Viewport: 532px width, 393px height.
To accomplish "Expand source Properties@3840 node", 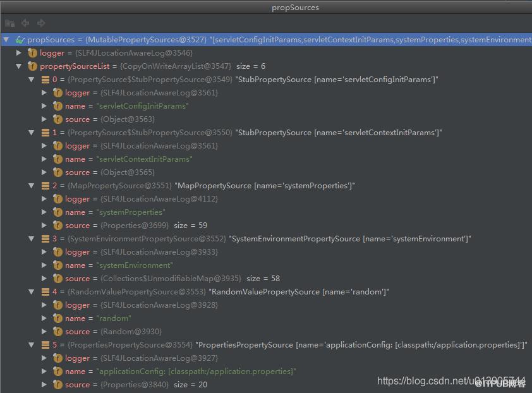I will click(44, 385).
